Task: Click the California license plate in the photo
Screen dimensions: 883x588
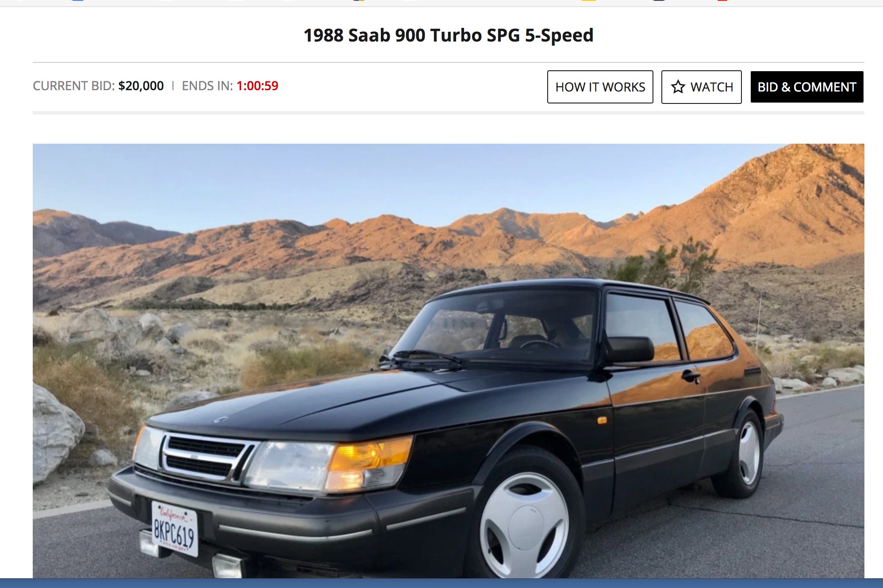Action: pos(175,528)
